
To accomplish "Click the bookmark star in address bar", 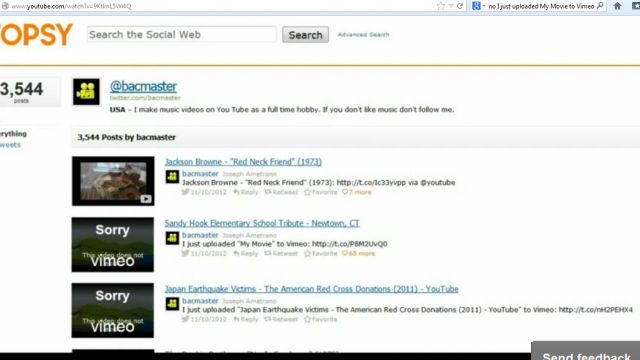I will click(x=440, y=6).
